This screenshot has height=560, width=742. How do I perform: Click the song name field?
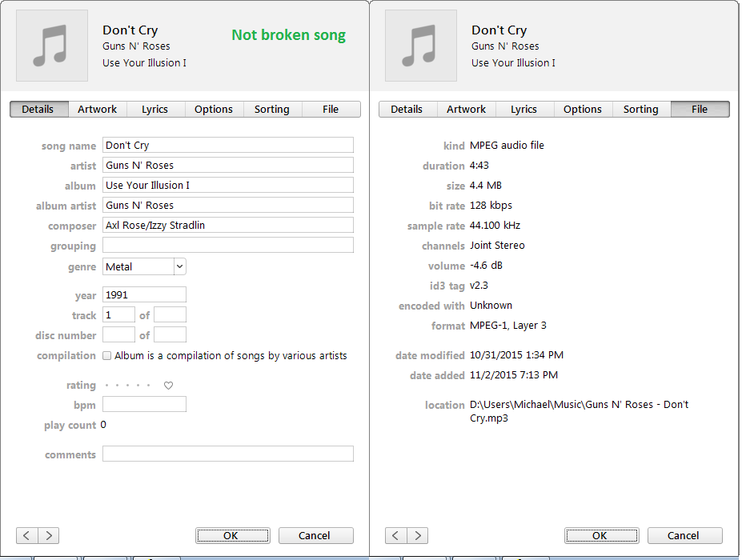coord(228,146)
